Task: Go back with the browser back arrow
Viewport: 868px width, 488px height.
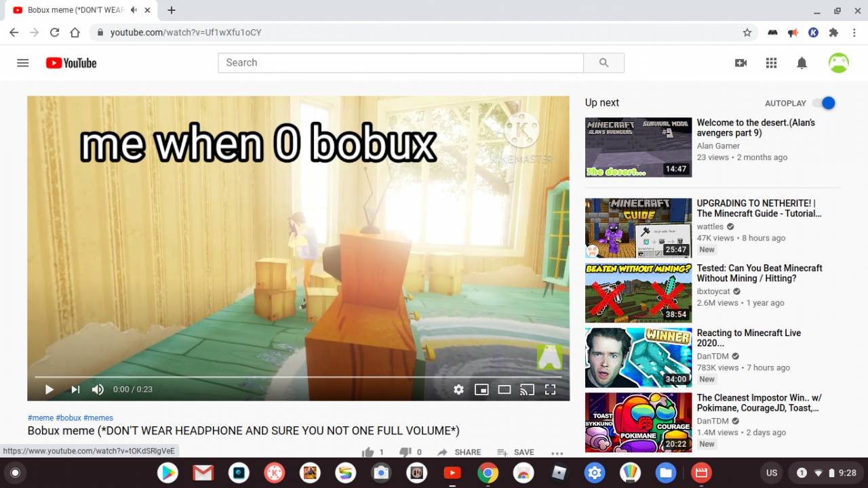Action: (14, 33)
